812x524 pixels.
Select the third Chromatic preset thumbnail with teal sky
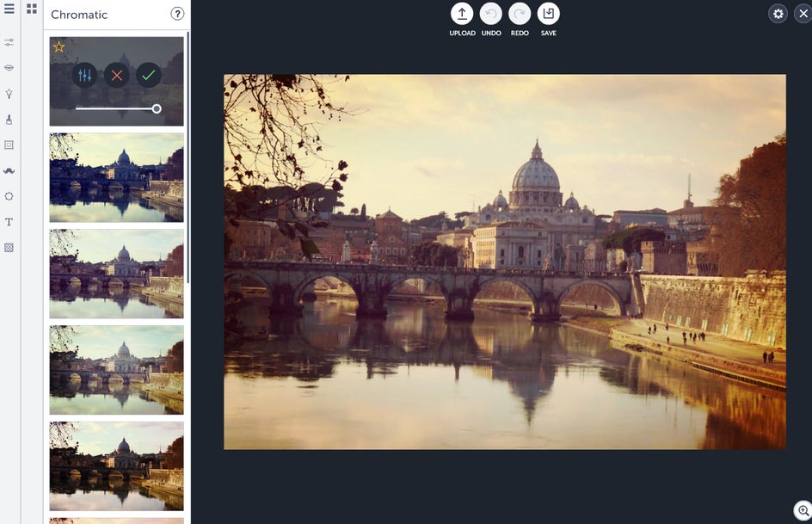(116, 370)
